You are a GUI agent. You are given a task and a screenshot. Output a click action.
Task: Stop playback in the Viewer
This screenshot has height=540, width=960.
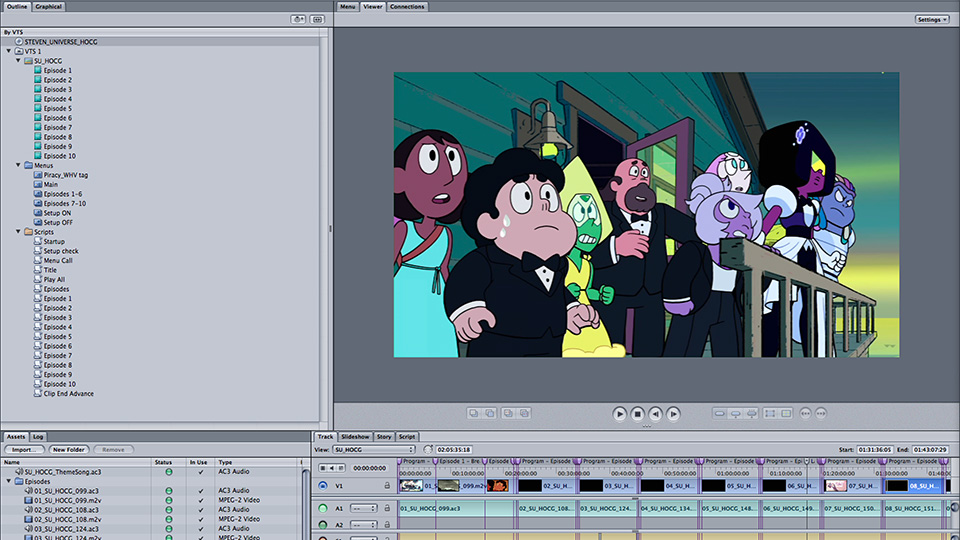(x=637, y=414)
